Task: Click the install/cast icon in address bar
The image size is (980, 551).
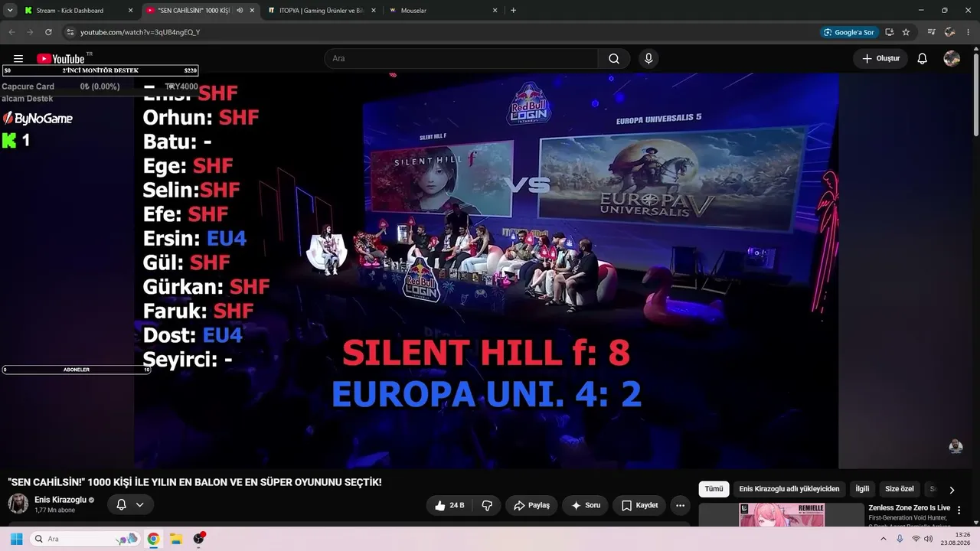Action: 890,32
